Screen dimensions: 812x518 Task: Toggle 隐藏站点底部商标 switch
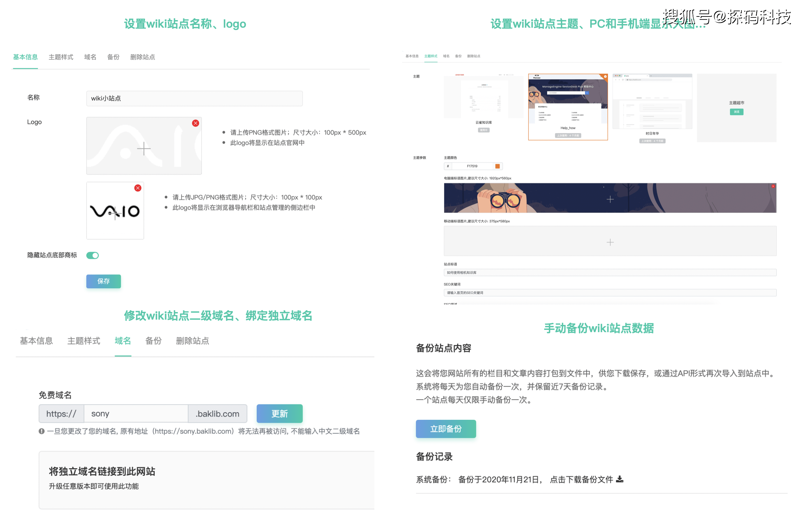click(x=92, y=255)
